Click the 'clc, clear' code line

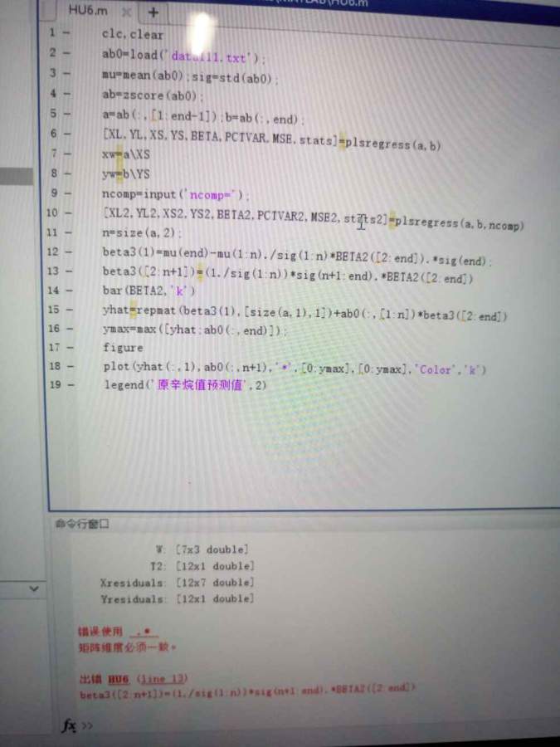tap(133, 34)
